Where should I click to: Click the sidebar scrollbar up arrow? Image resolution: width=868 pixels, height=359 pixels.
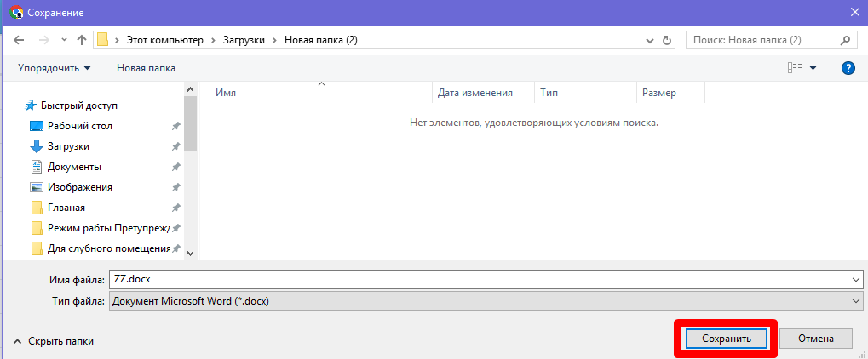click(x=191, y=89)
